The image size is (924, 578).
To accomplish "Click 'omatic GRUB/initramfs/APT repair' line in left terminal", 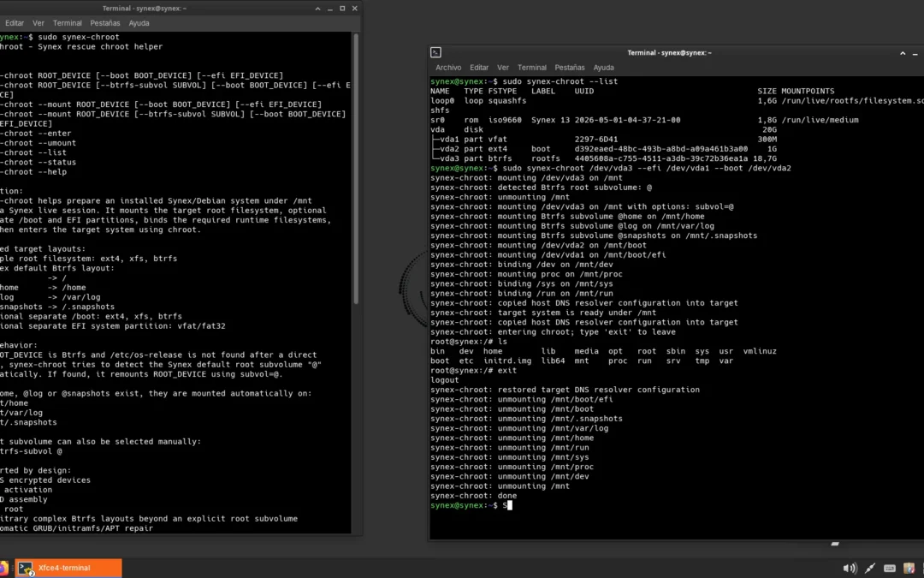I will pos(77,528).
